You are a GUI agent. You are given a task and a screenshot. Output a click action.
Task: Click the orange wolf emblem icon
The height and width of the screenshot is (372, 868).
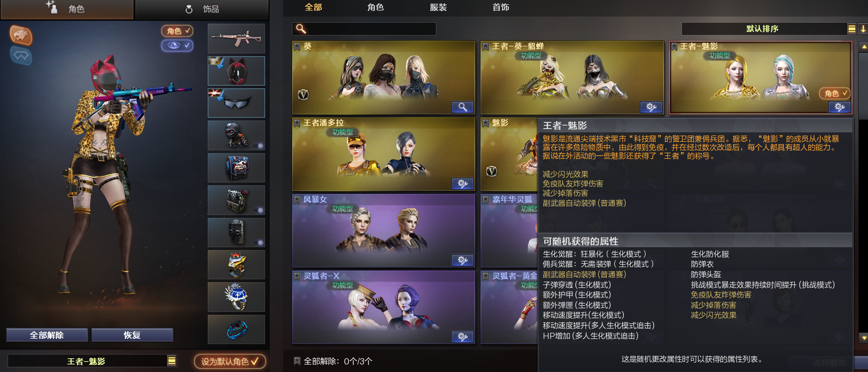point(21,35)
